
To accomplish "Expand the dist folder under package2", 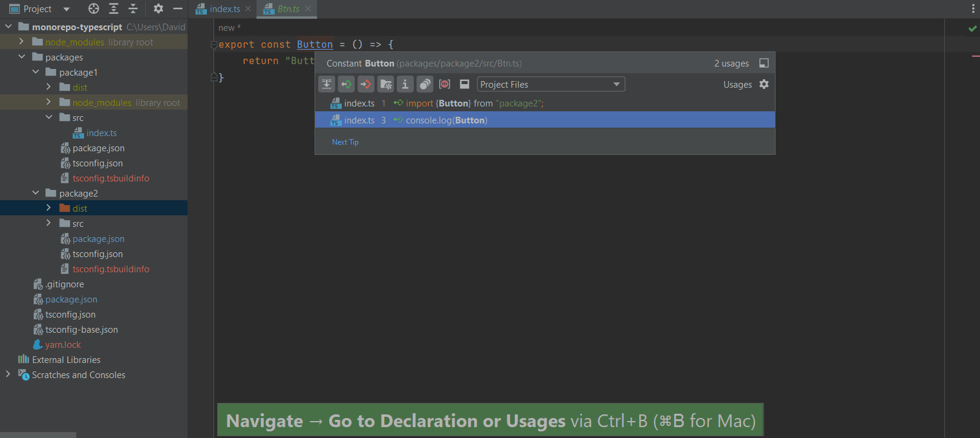I will click(48, 208).
